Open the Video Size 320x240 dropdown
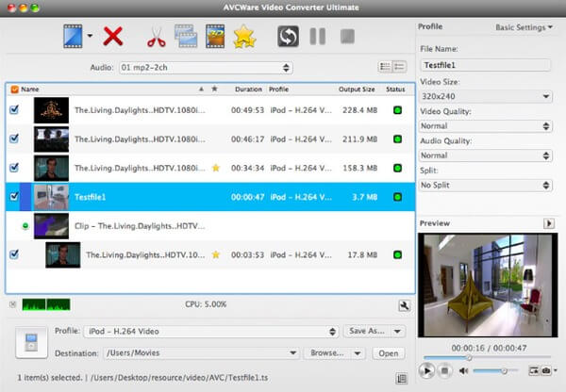 pyautogui.click(x=486, y=96)
